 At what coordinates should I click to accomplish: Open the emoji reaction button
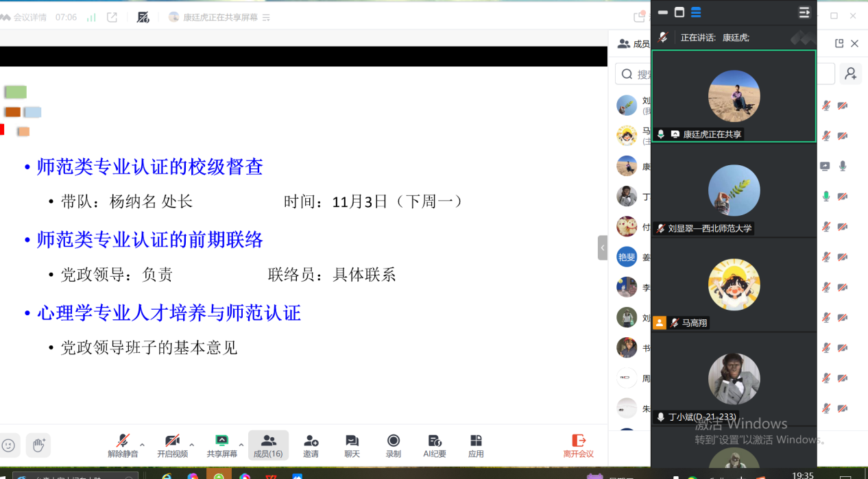tap(8, 445)
